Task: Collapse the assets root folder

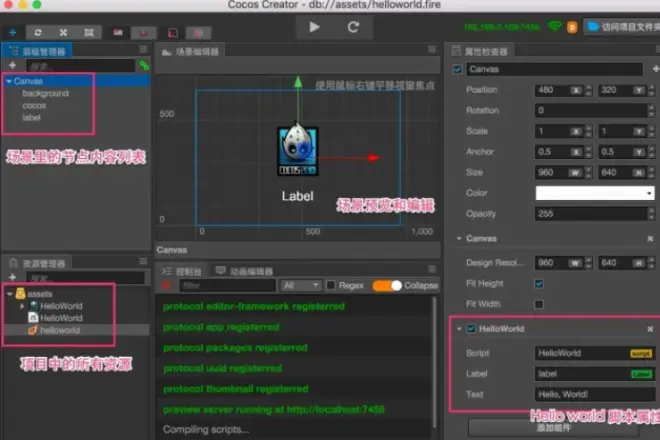Action: point(9,294)
